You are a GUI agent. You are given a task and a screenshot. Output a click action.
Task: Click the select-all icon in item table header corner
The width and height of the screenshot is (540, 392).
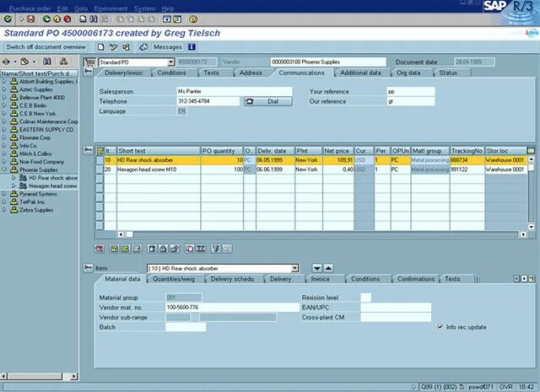click(x=100, y=151)
